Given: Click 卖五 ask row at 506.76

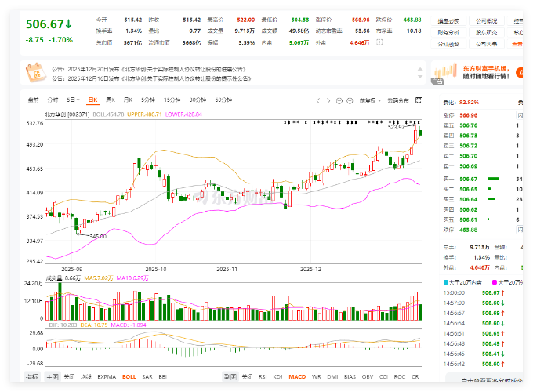Looking at the screenshot, I should coord(483,125).
